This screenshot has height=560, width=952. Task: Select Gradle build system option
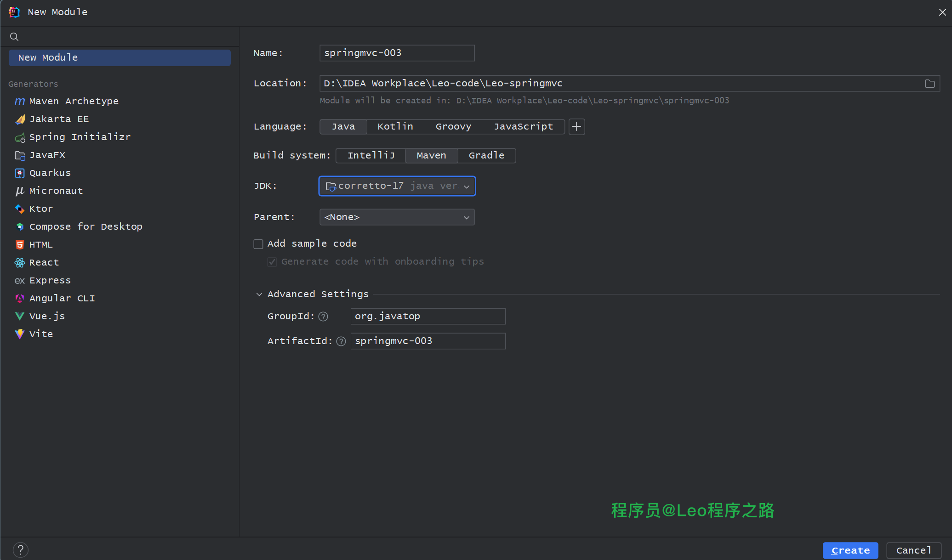pos(487,155)
